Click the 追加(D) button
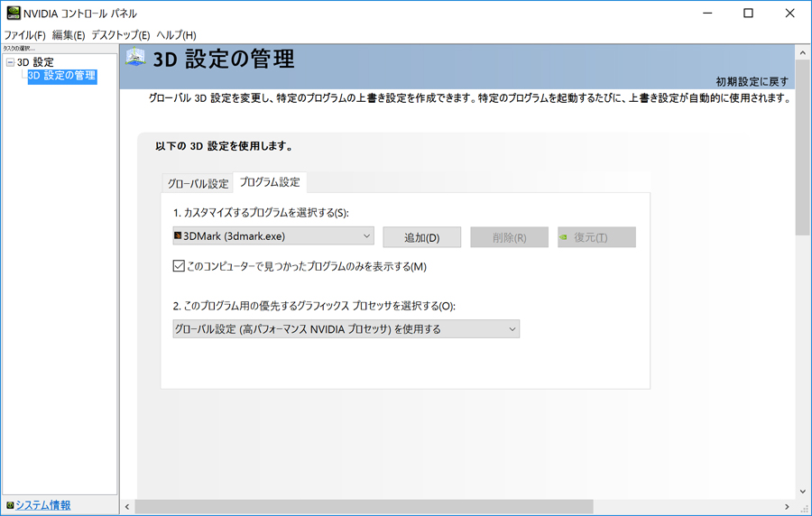Image resolution: width=812 pixels, height=516 pixels. tap(421, 237)
